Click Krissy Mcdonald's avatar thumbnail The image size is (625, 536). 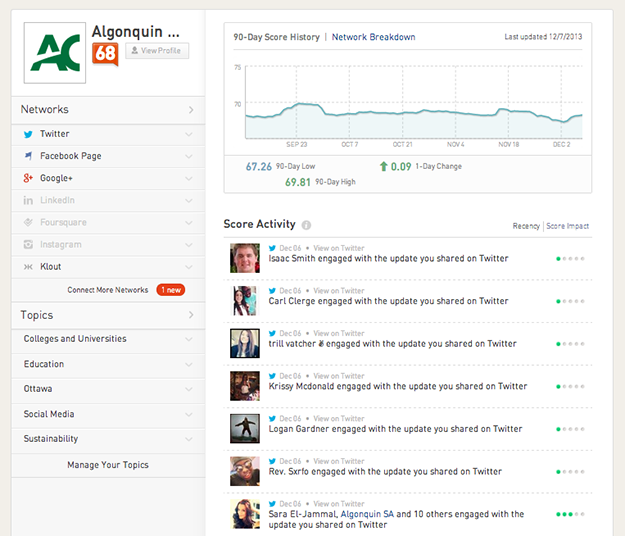(245, 386)
